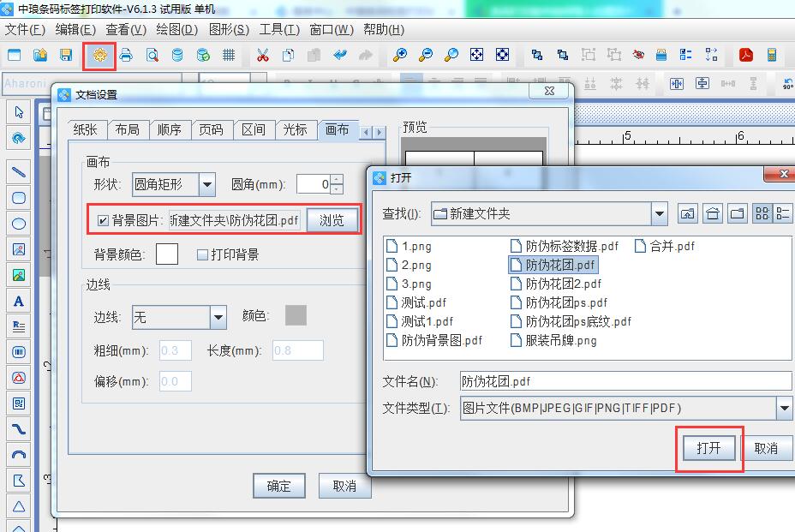This screenshot has height=532, width=795.
Task: Expand the 文件类型 file type dropdown
Action: click(x=784, y=409)
